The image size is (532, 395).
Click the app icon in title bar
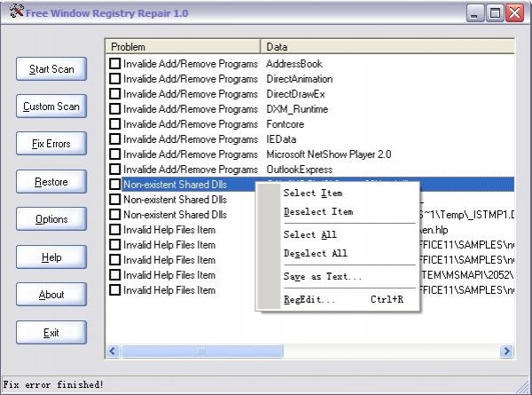12,12
